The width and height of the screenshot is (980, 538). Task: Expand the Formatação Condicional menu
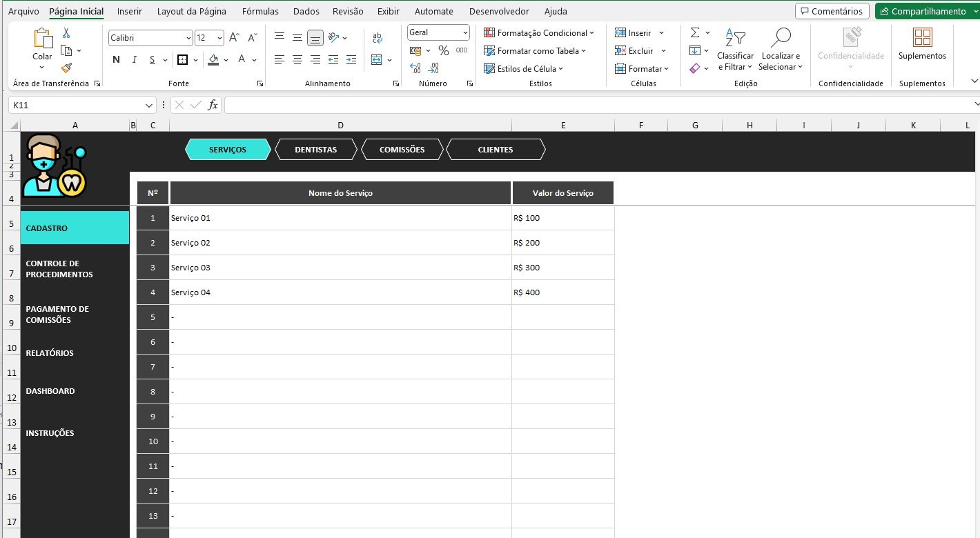pyautogui.click(x=538, y=32)
